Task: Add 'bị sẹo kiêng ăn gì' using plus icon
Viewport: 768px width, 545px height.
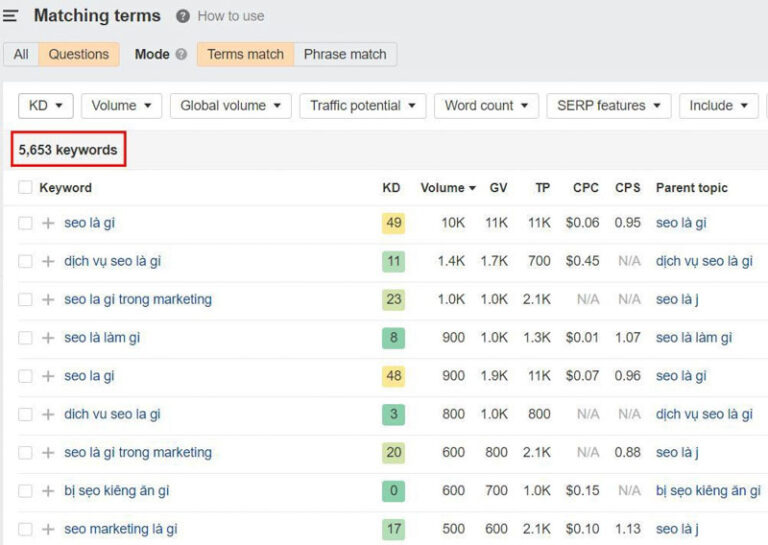Action: [48, 491]
